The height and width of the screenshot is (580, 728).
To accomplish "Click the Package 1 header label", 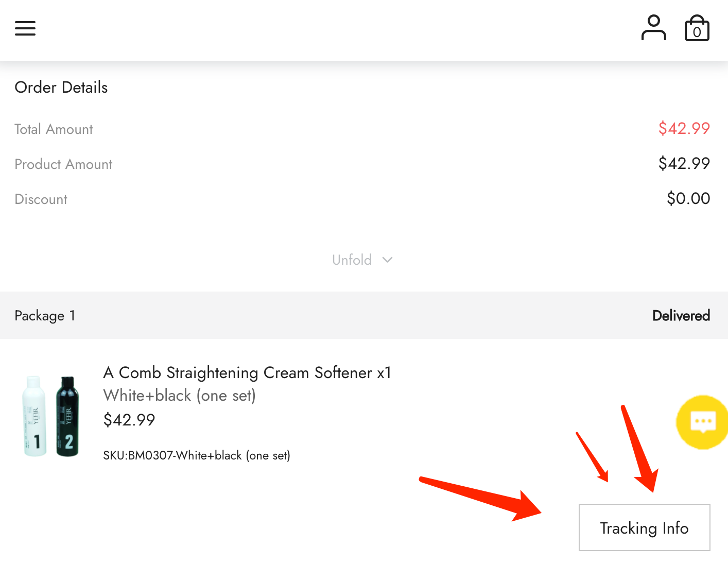I will pyautogui.click(x=45, y=315).
